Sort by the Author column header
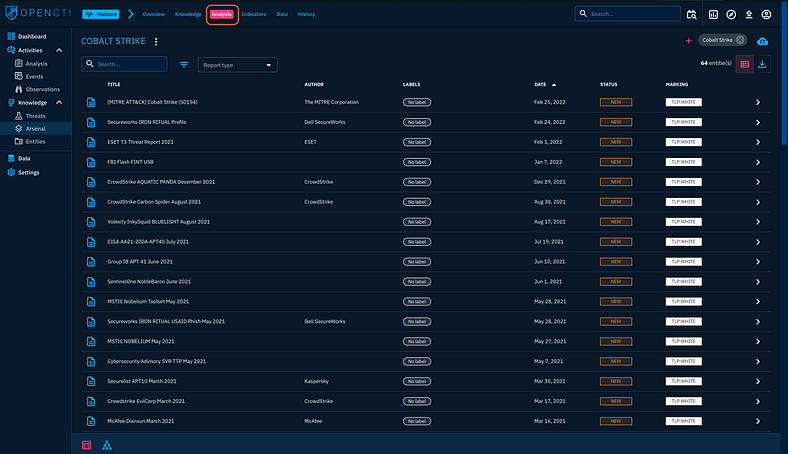Screen dimensions: 788x454 coord(314,84)
